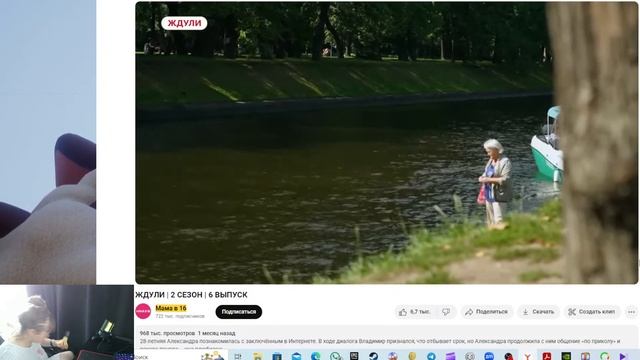Open the Mail app taskbar icon
Viewport: 640px width, 360px height.
tap(296, 356)
